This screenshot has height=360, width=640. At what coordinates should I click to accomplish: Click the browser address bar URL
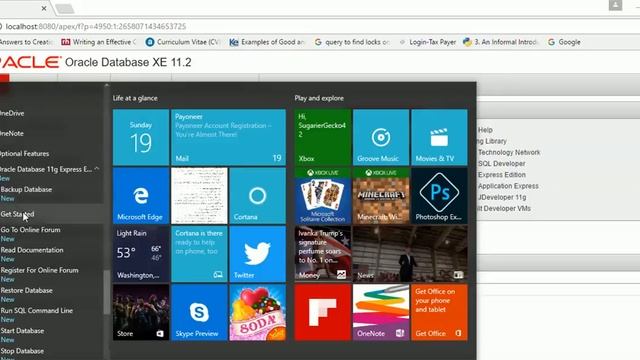coord(96,27)
